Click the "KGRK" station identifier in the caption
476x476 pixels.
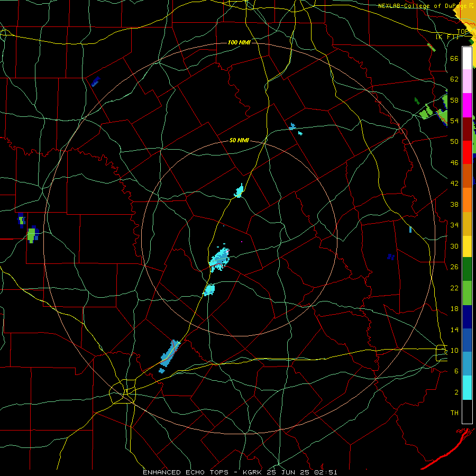[252, 472]
